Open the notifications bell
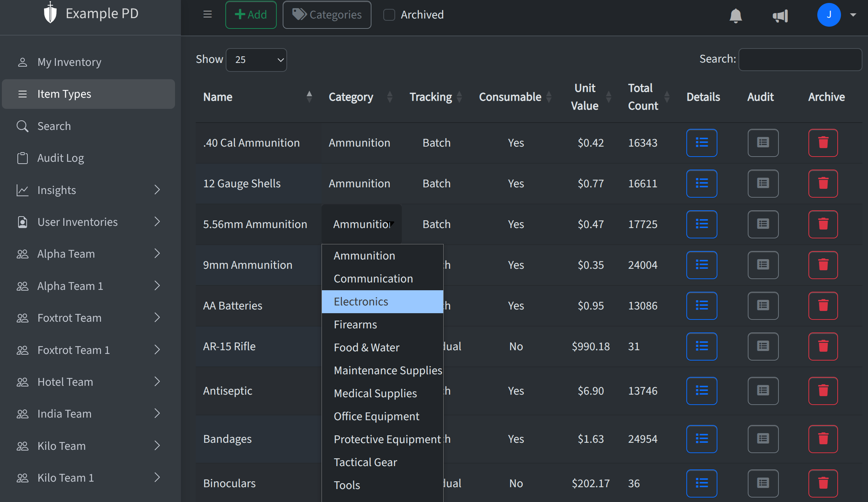Screen dimensions: 868x502 click(736, 15)
